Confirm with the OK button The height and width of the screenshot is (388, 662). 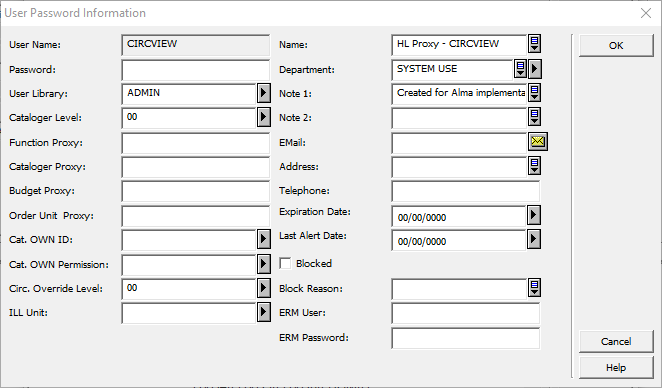tap(616, 46)
